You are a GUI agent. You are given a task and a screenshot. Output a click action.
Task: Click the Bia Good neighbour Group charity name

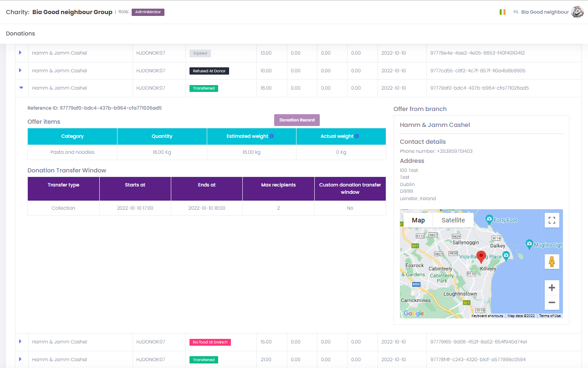pyautogui.click(x=72, y=12)
